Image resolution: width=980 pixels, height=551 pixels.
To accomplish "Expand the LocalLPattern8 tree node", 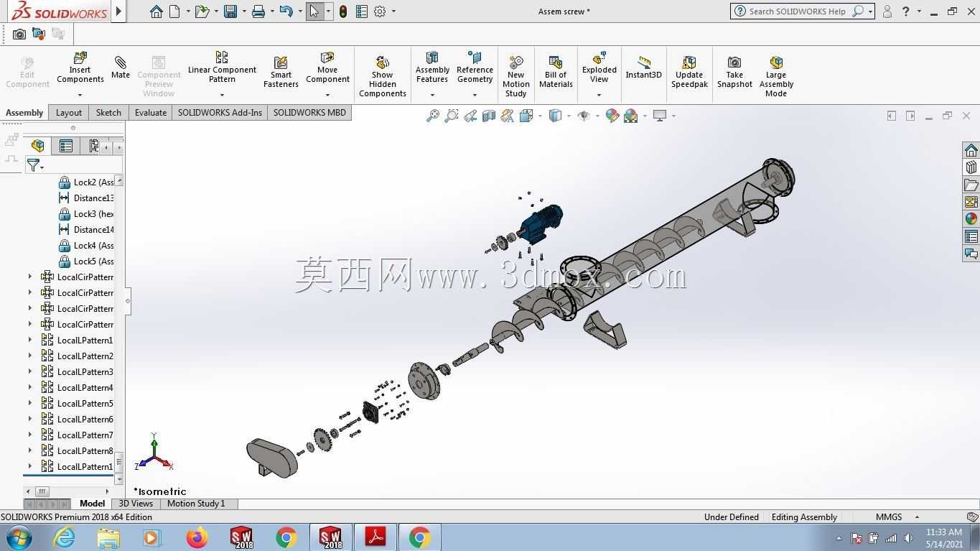I will tap(30, 451).
